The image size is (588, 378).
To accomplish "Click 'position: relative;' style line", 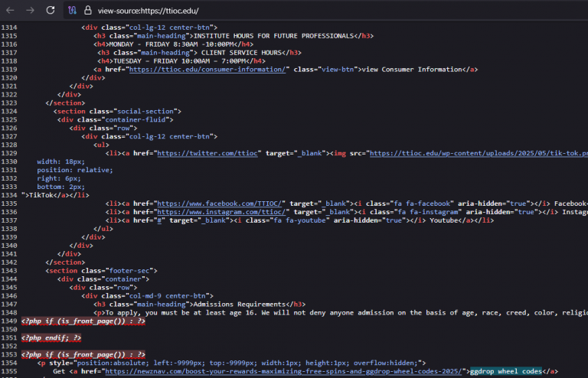I will [x=74, y=170].
